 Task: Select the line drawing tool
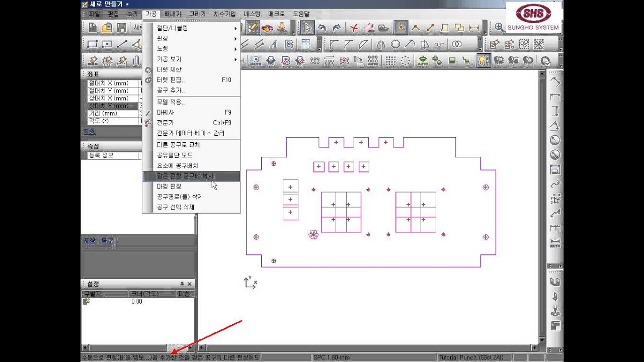point(122,44)
